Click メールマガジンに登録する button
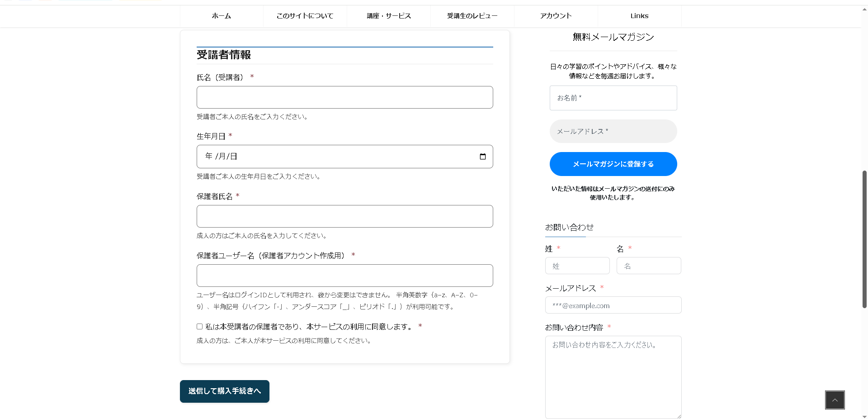 [x=613, y=164]
